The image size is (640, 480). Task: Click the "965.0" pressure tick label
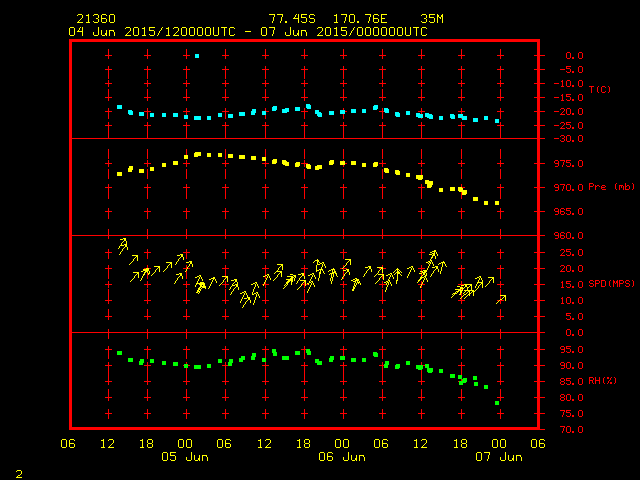coord(569,212)
